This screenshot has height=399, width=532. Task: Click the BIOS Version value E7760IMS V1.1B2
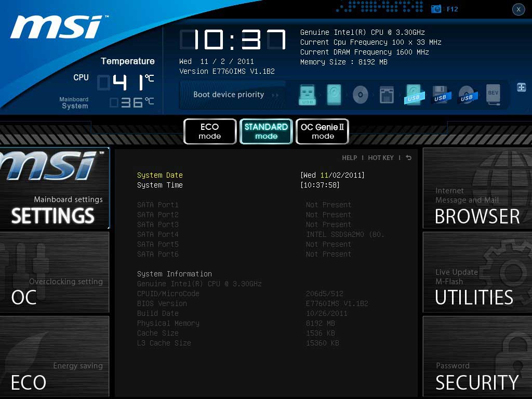click(x=337, y=303)
